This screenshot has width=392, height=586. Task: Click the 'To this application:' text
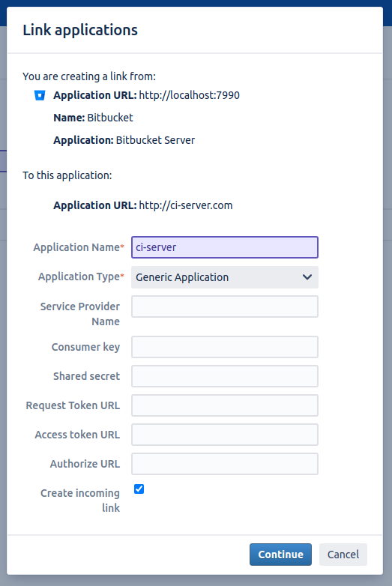pyautogui.click(x=67, y=175)
